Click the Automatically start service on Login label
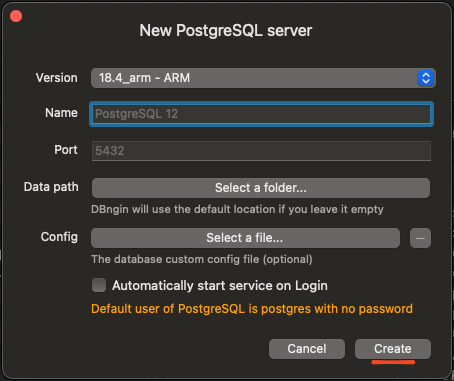This screenshot has height=381, width=454. 220,286
